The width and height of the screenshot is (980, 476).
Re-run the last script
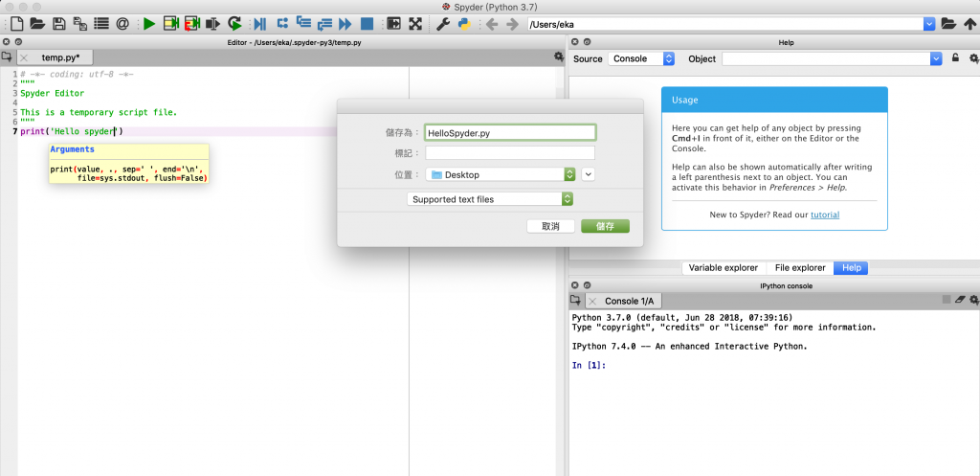[x=234, y=24]
